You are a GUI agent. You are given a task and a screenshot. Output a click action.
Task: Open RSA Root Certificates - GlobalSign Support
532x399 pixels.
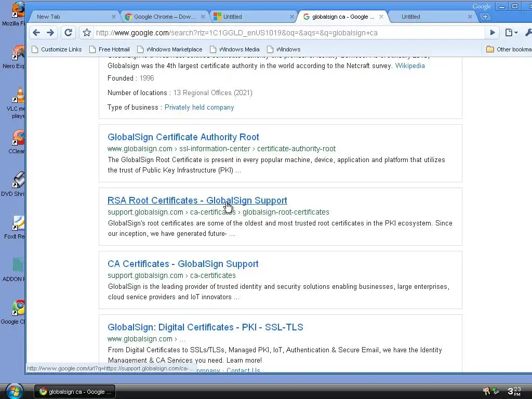point(197,201)
